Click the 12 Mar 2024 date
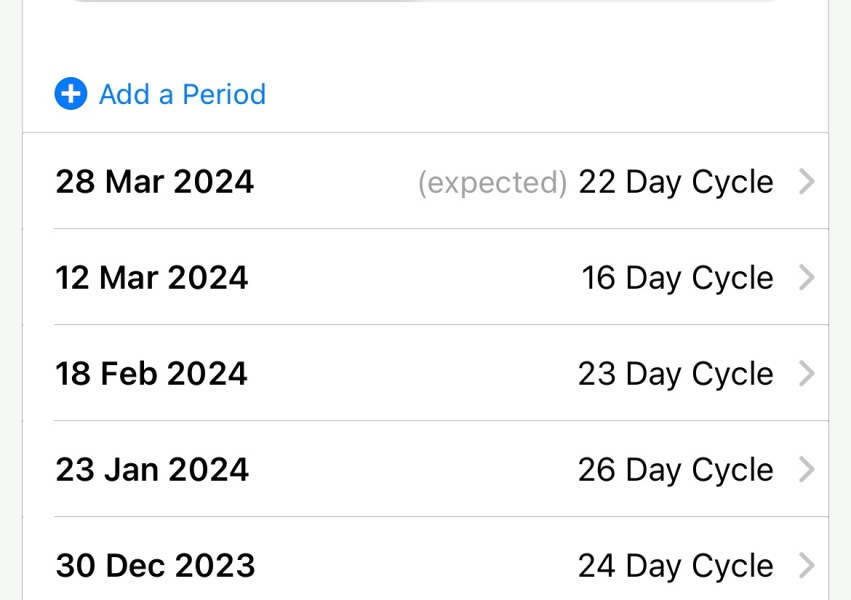 pyautogui.click(x=151, y=278)
